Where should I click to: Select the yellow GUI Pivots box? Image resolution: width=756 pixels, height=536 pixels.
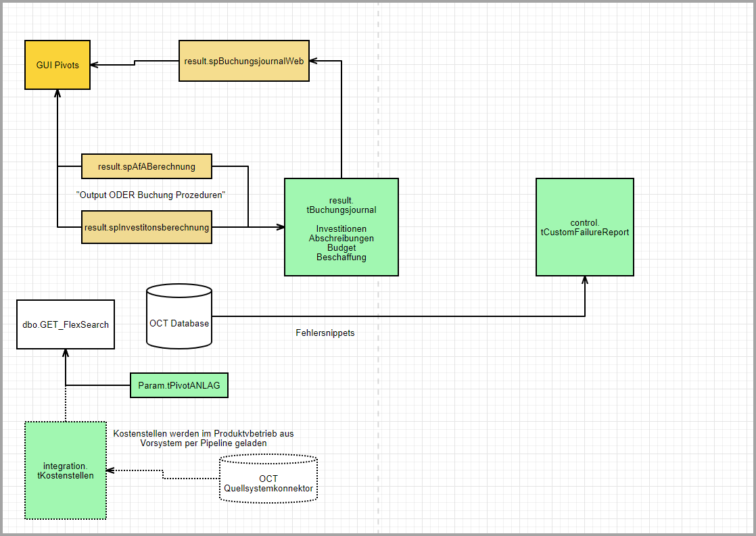click(x=57, y=65)
